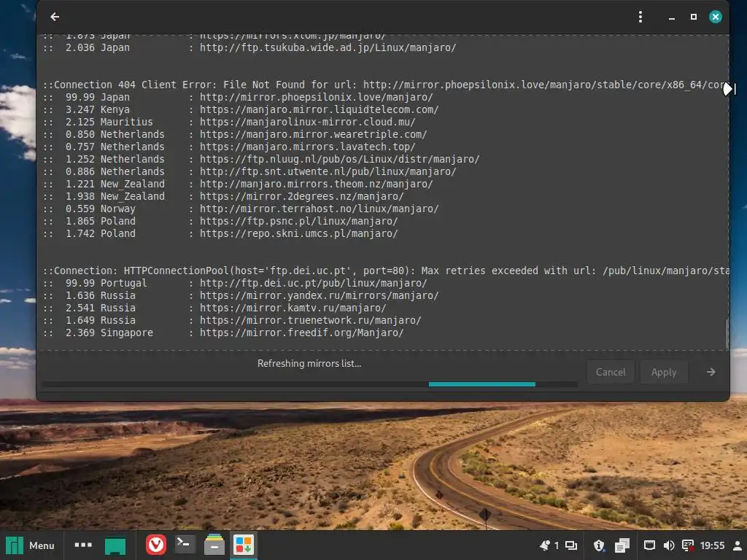This screenshot has width=747, height=560.
Task: Select the Portugal ftp.dei.uc.pt mirror
Action: 236,283
